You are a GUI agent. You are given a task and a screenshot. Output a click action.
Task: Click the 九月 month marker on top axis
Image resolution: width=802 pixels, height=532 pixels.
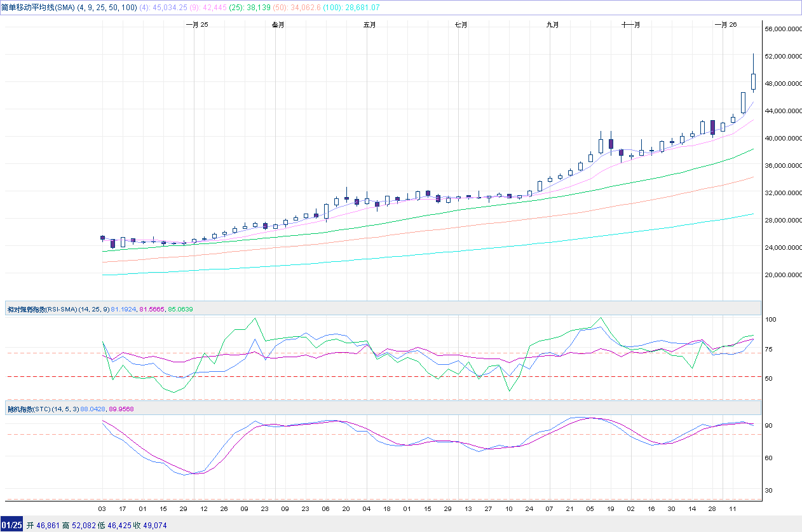[x=552, y=25]
